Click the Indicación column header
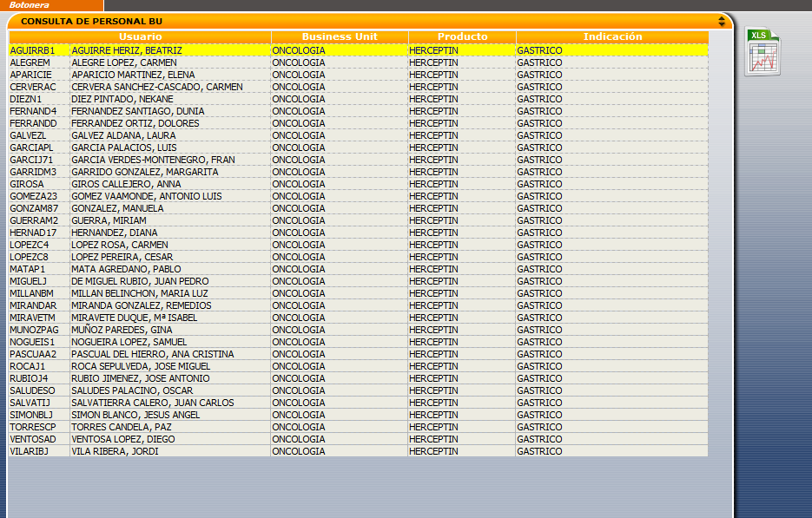This screenshot has height=518, width=812. click(x=612, y=36)
